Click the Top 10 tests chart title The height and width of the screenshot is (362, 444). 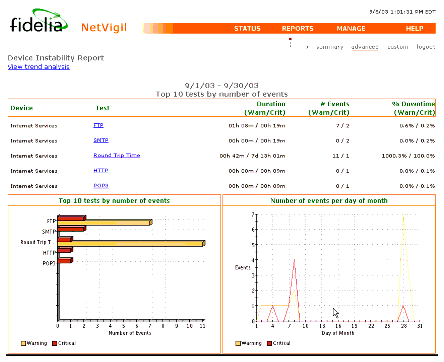tap(114, 201)
